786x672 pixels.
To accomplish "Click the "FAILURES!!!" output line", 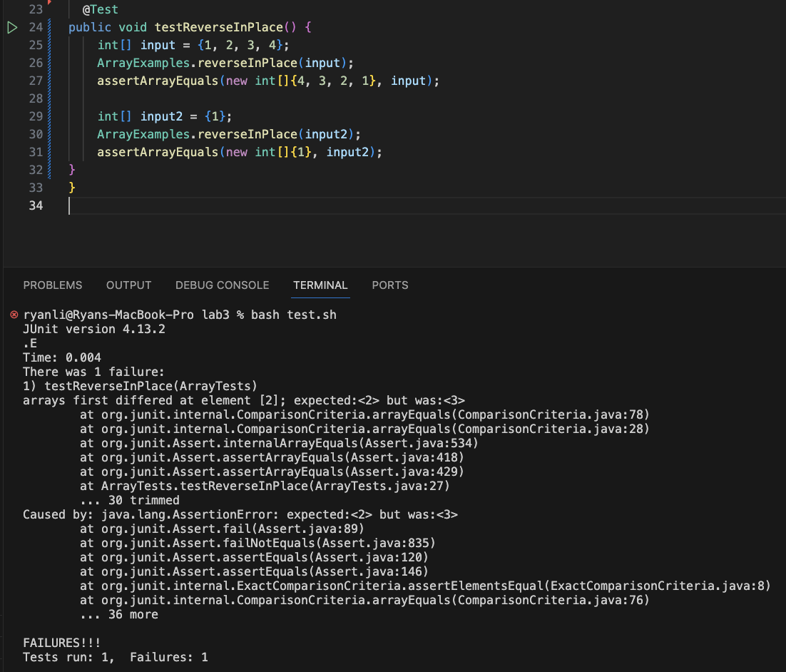I will point(61,643).
